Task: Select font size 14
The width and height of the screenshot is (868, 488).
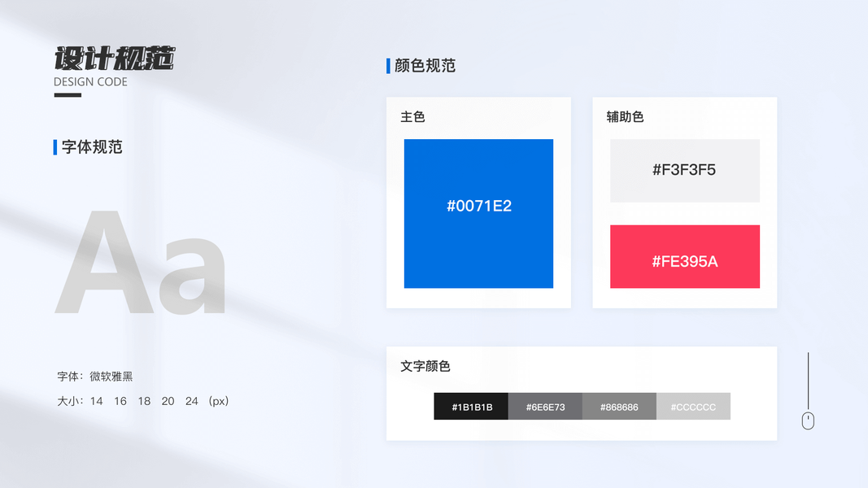Action: [96, 401]
